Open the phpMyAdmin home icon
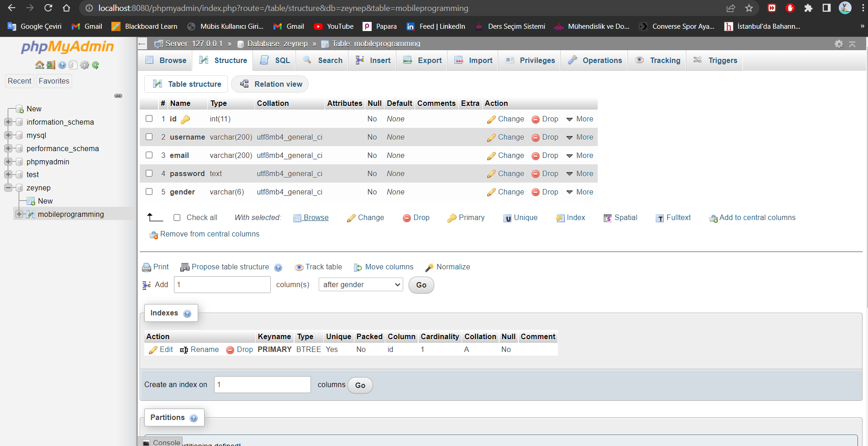868x446 pixels. pyautogui.click(x=39, y=65)
